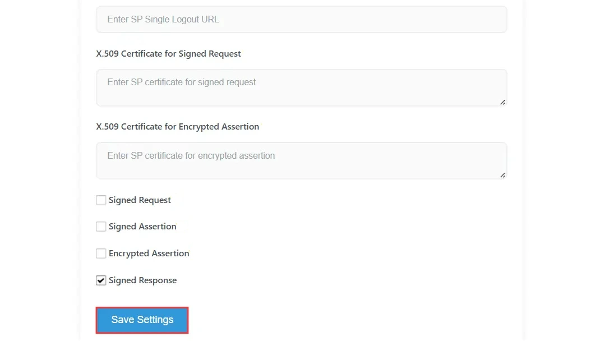Check the Signed Assertion option
The width and height of the screenshot is (591, 364).
click(x=101, y=226)
